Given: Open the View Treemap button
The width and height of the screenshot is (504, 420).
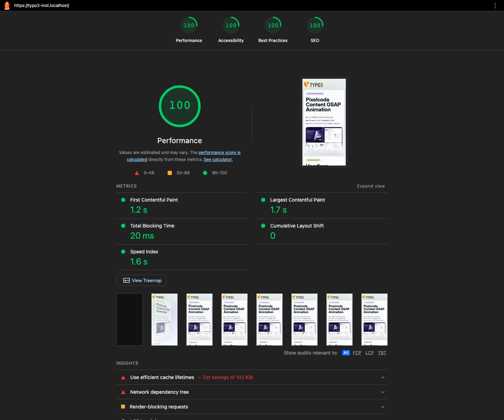Looking at the screenshot, I should (x=141, y=280).
